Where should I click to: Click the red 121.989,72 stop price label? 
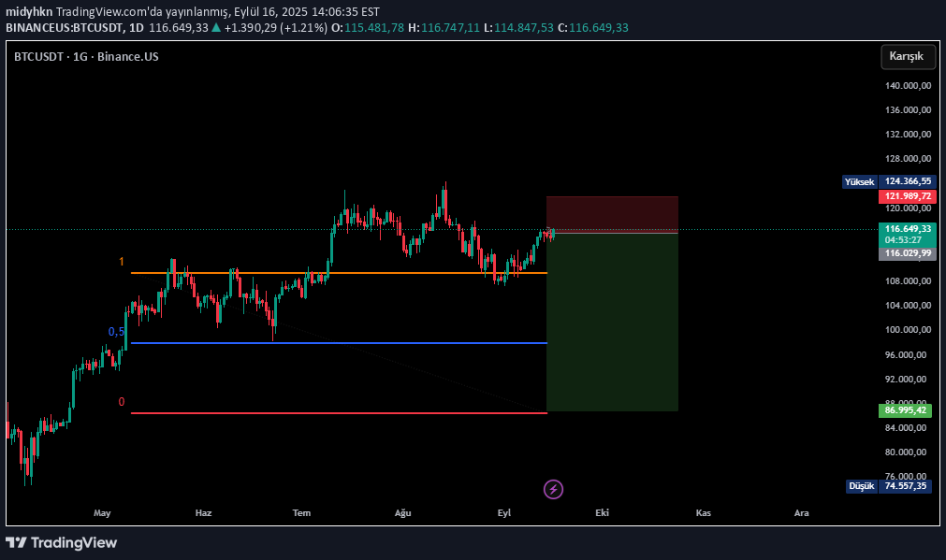pyautogui.click(x=906, y=195)
